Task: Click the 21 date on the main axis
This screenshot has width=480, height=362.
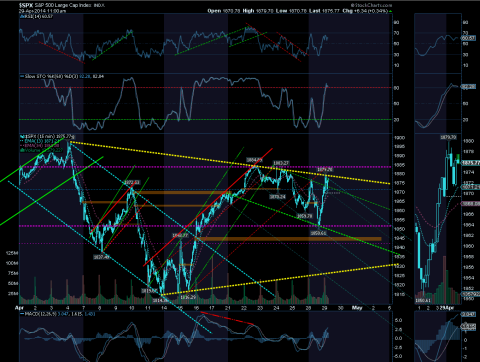Action: pyautogui.click(x=228, y=308)
